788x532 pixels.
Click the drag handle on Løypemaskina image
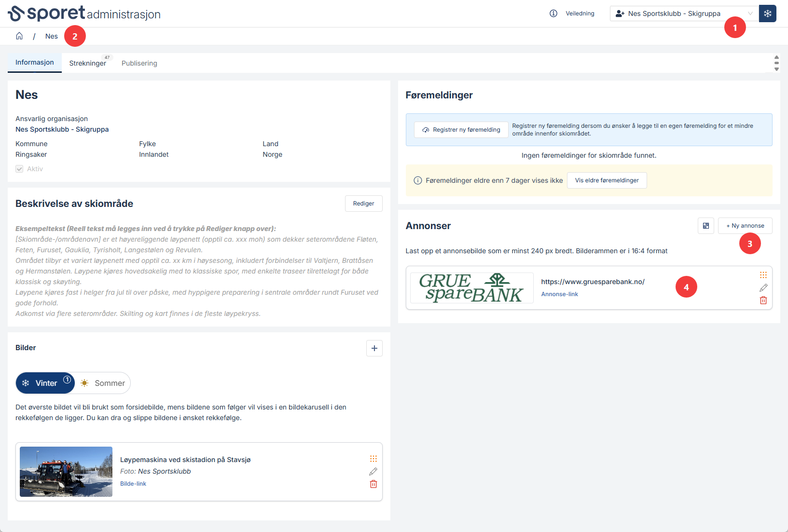pyautogui.click(x=373, y=459)
